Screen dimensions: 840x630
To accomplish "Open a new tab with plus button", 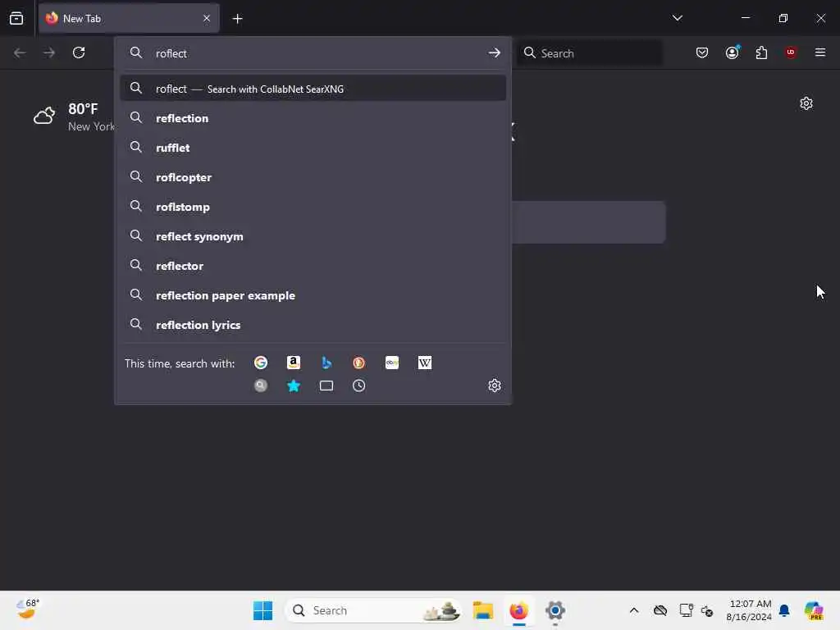I will (x=237, y=19).
